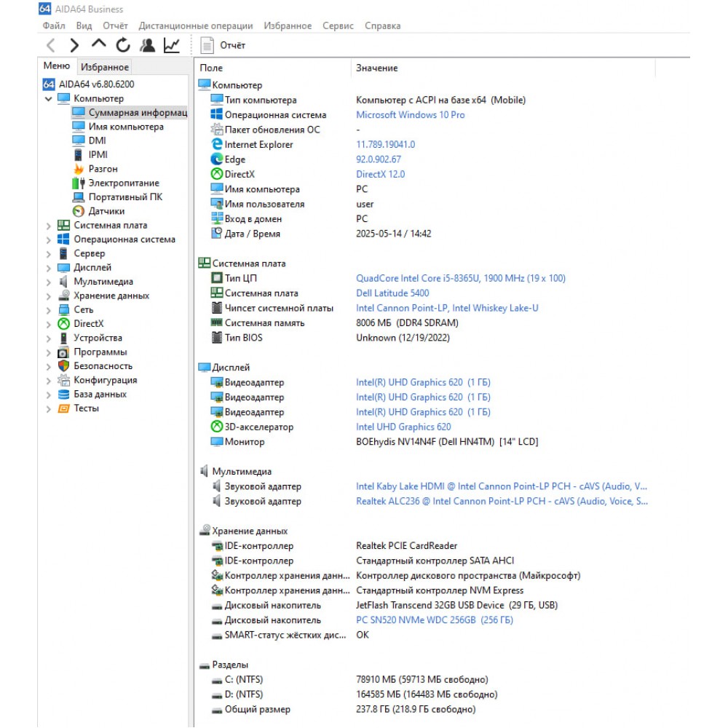Click the Портативный ПК laptop icon

pos(79,197)
